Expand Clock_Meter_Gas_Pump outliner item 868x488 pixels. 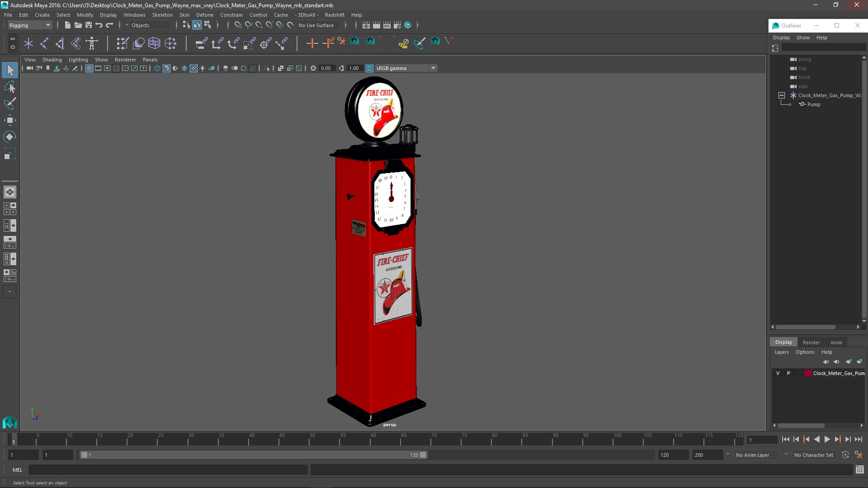[782, 95]
